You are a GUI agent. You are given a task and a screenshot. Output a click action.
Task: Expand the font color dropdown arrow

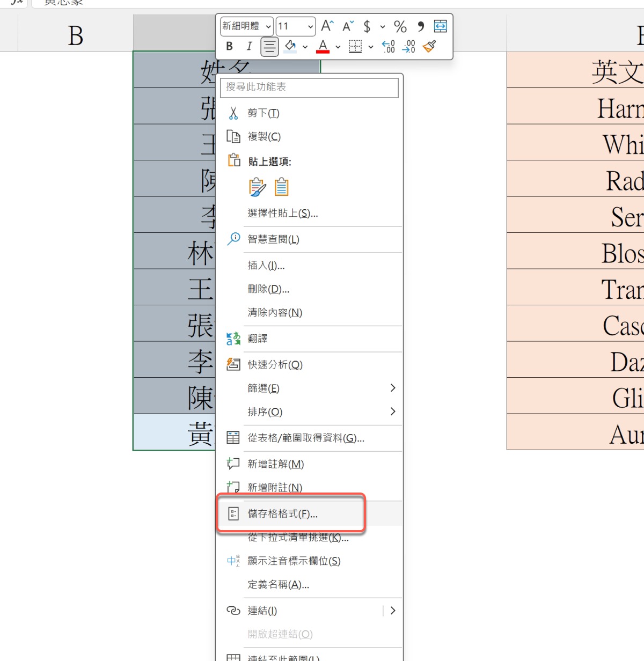tap(338, 47)
